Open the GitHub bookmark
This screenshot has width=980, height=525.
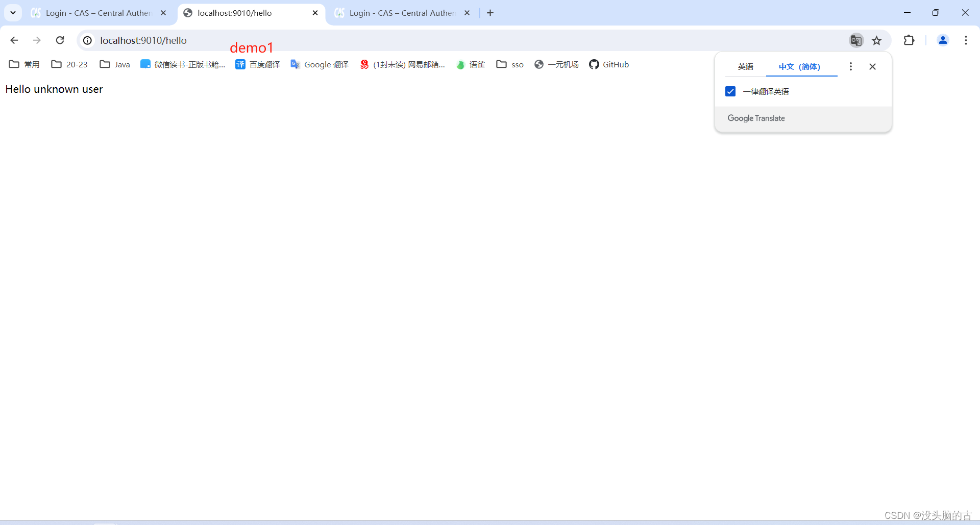tap(609, 64)
